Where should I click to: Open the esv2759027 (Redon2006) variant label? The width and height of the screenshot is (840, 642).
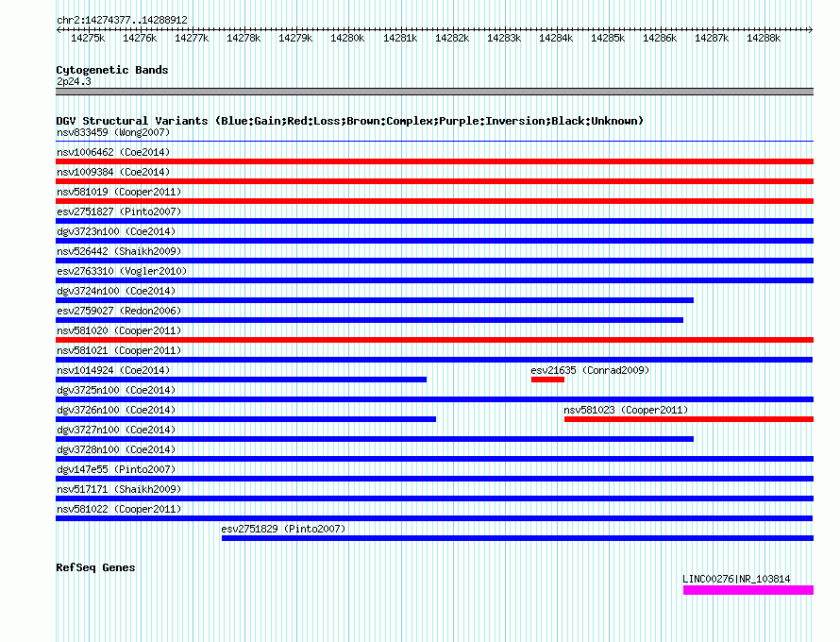[x=119, y=311]
